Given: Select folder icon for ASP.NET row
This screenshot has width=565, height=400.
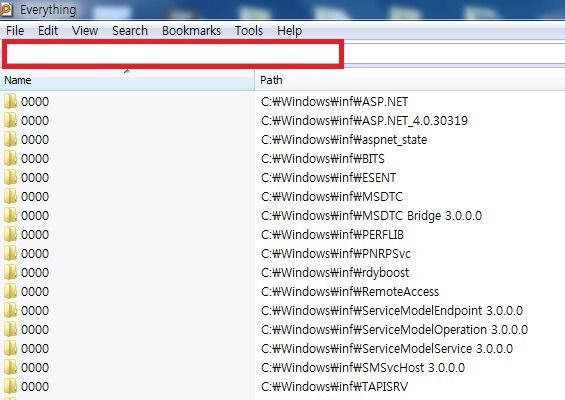Looking at the screenshot, I should point(10,101).
